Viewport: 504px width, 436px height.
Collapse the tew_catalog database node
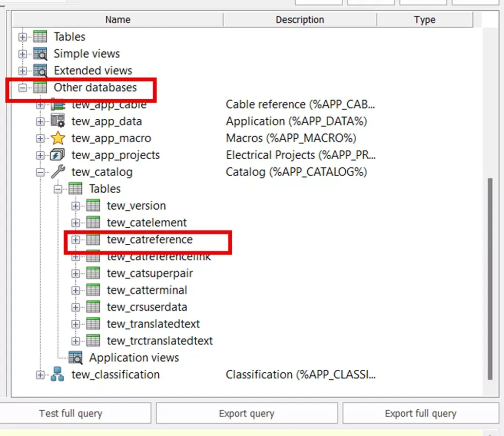coord(40,172)
